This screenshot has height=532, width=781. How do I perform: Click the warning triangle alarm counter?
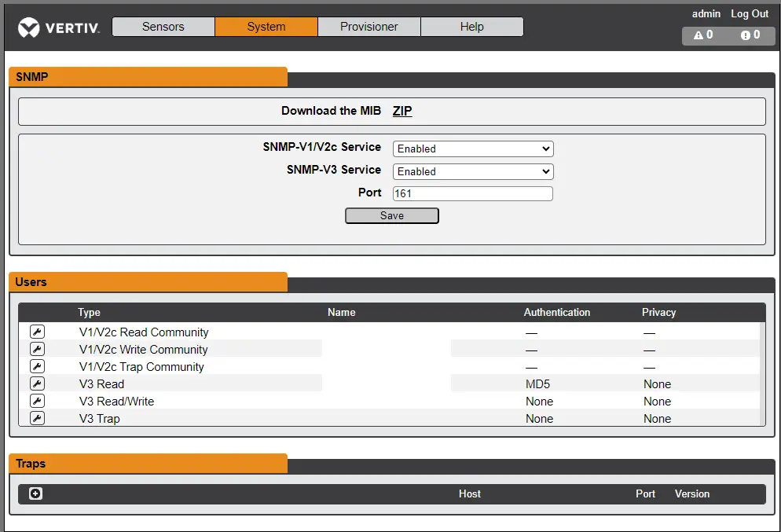(x=703, y=35)
